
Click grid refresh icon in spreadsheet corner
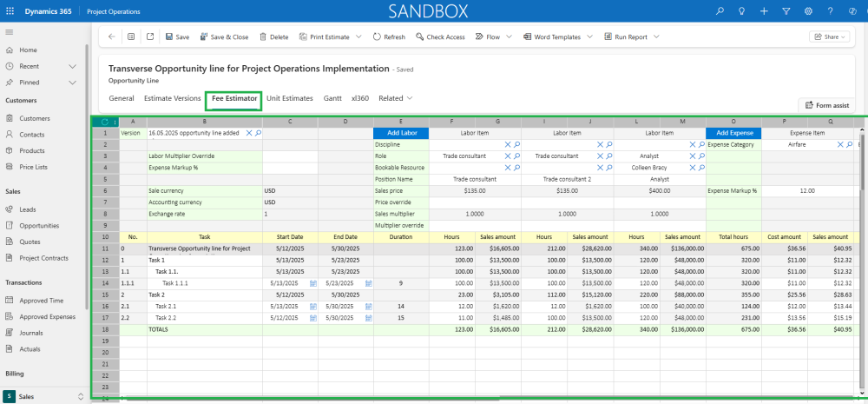[105, 122]
